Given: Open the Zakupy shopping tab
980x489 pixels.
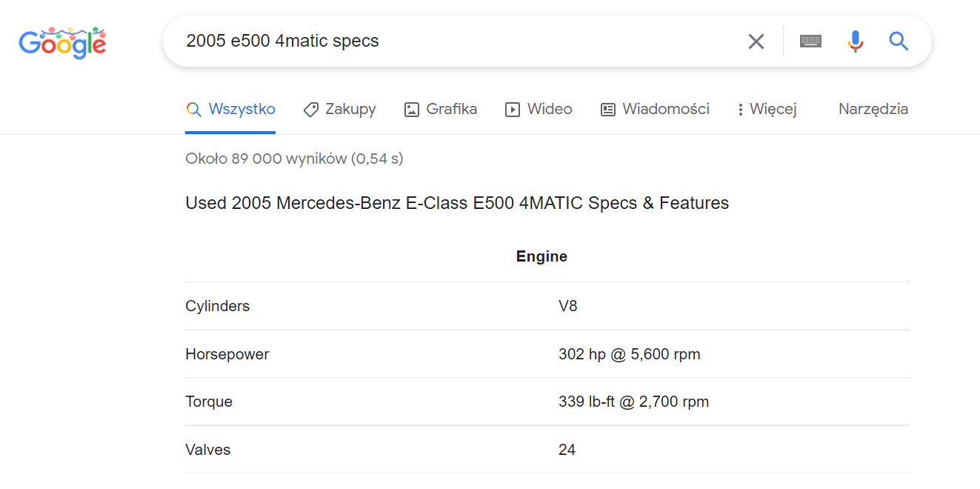Looking at the screenshot, I should [350, 110].
